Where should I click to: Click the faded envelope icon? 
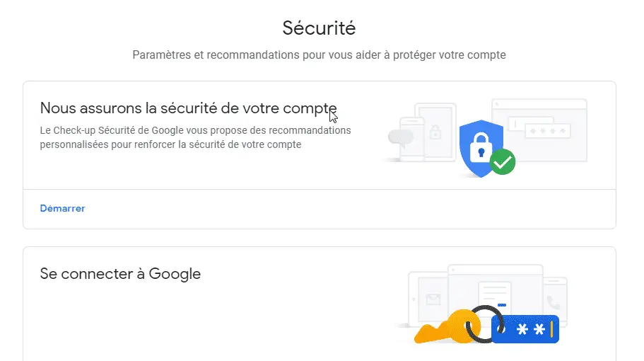click(x=433, y=299)
